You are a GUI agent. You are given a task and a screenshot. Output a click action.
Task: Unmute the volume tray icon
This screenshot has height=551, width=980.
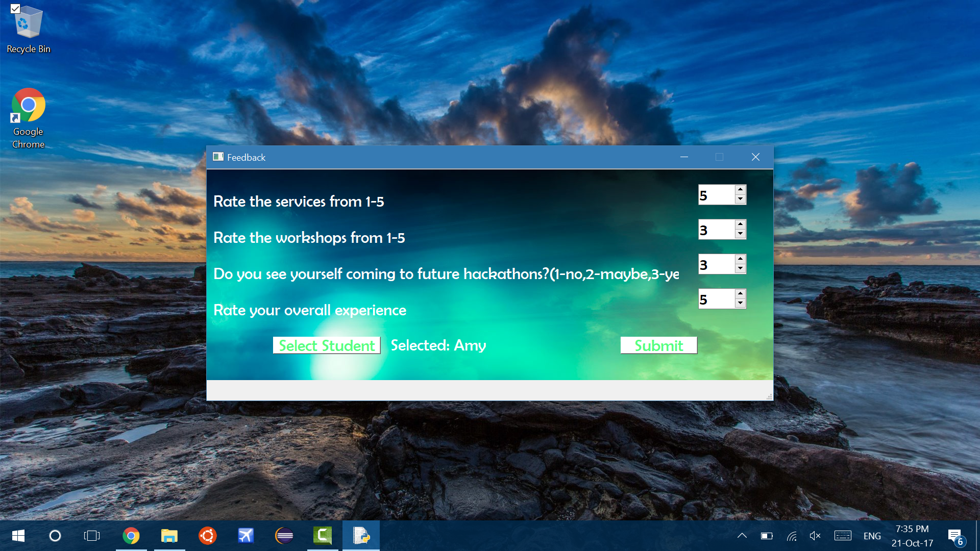[x=815, y=536]
